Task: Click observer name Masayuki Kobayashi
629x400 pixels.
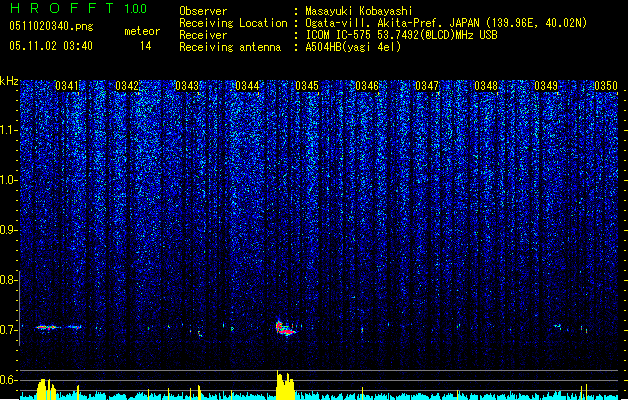Action: (359, 11)
